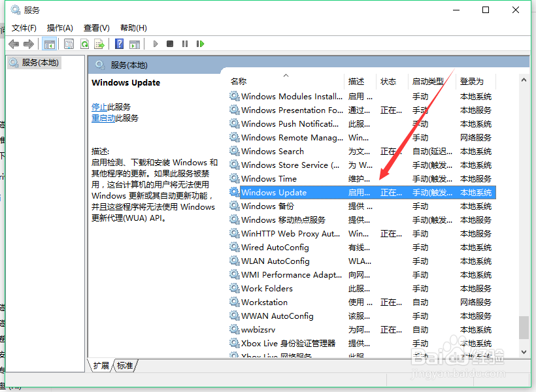Open the 查看(V) menu
This screenshot has height=392, width=536.
[96, 28]
